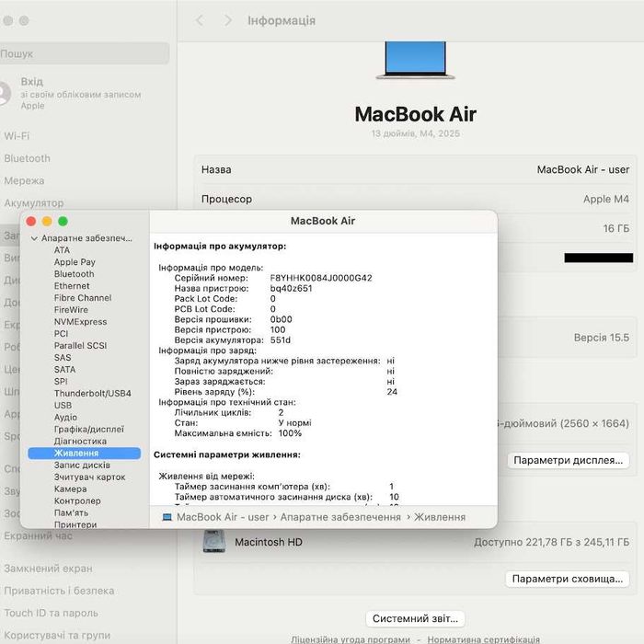The image size is (644, 644).
Task: Select Камера item
Action: point(70,489)
